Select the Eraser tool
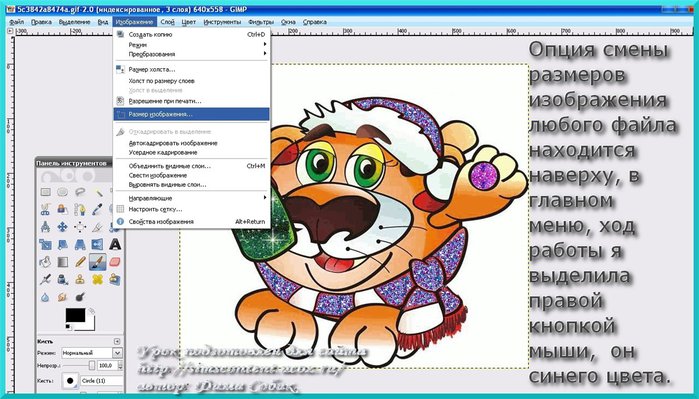This screenshot has width=699, height=399. (x=115, y=262)
